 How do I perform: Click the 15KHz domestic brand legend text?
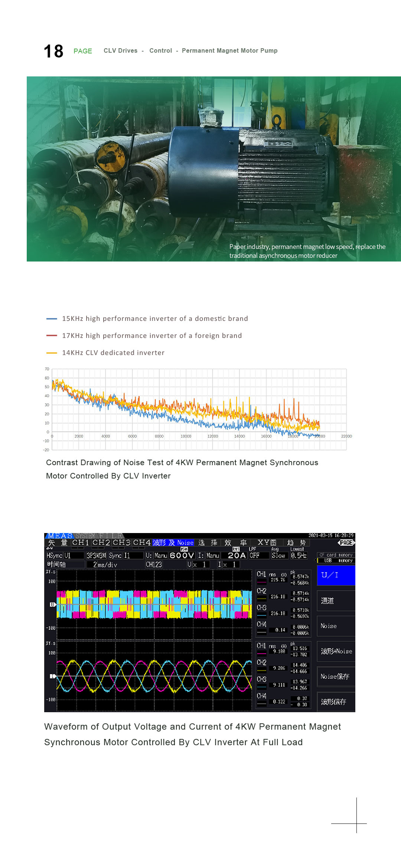[x=155, y=319]
